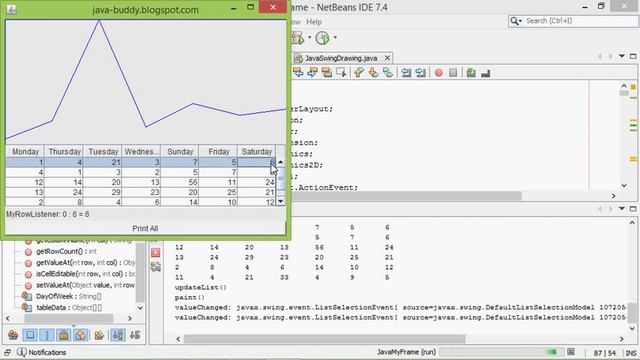
Task: Click Find Next Occurrence editor icon
Action: coord(313,73)
